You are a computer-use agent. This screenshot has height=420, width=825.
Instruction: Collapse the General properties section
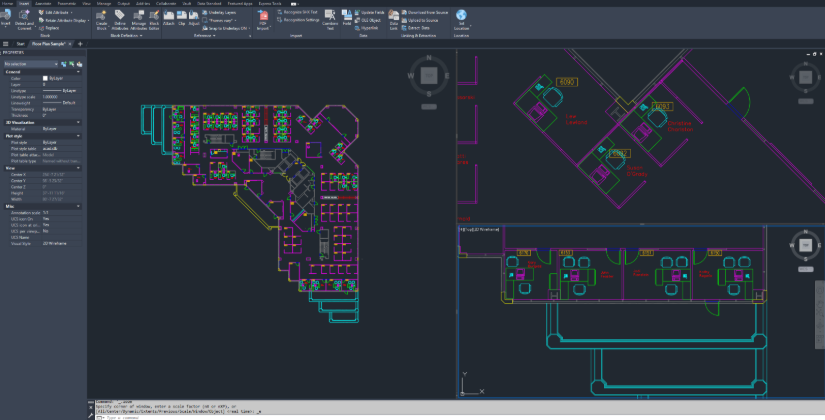pos(78,72)
